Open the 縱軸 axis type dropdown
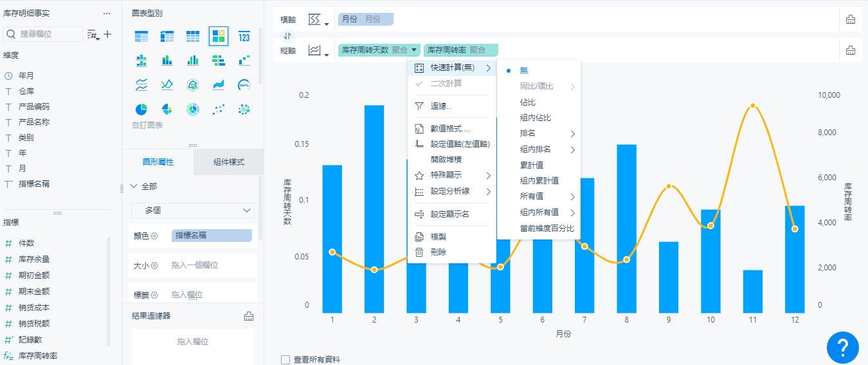The image size is (868, 365). point(318,51)
